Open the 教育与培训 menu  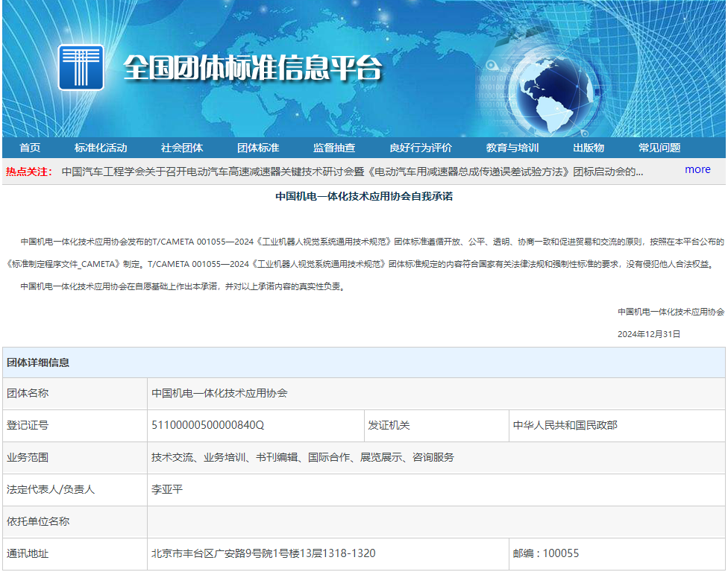(512, 148)
